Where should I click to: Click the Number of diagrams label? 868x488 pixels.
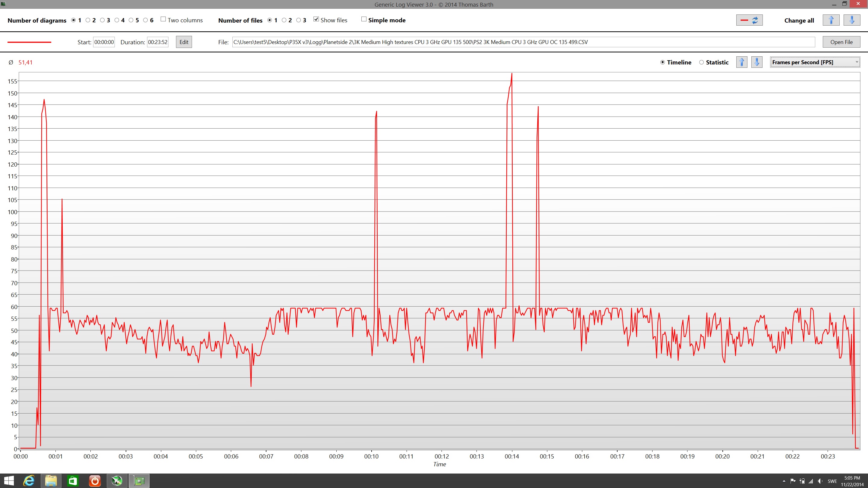click(37, 20)
